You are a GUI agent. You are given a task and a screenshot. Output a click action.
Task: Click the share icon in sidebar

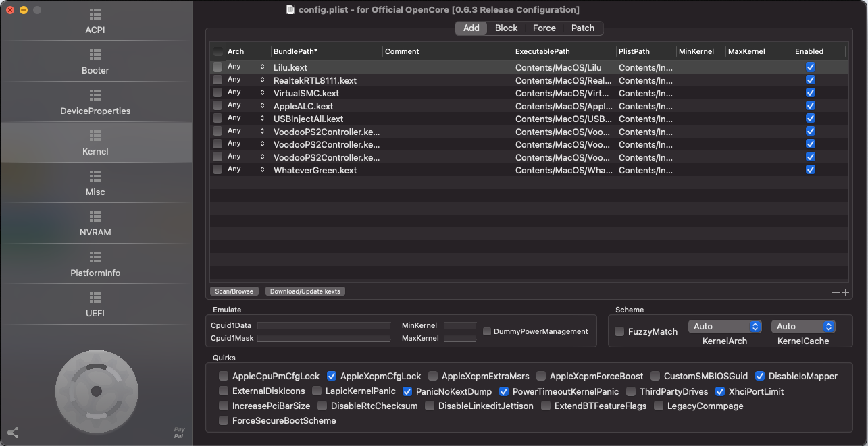point(13,433)
